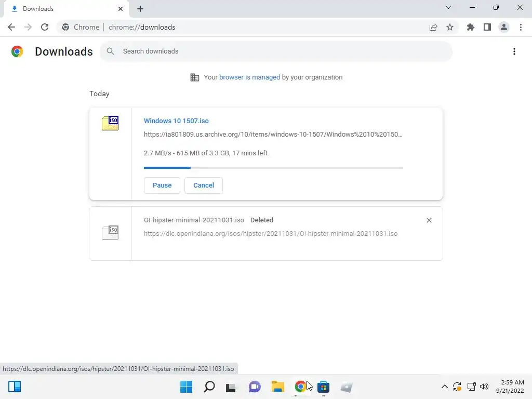The width and height of the screenshot is (532, 399).
Task: Toggle the side panel icon
Action: click(x=487, y=27)
